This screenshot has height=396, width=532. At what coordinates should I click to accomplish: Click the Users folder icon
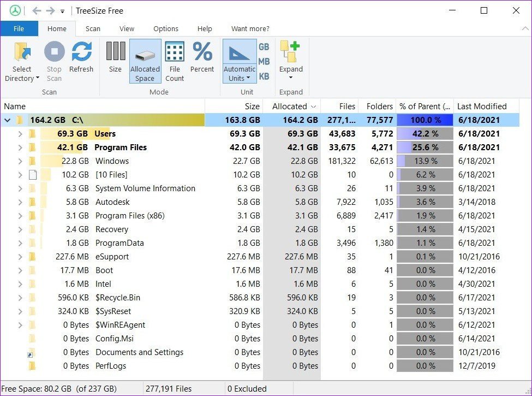32,134
